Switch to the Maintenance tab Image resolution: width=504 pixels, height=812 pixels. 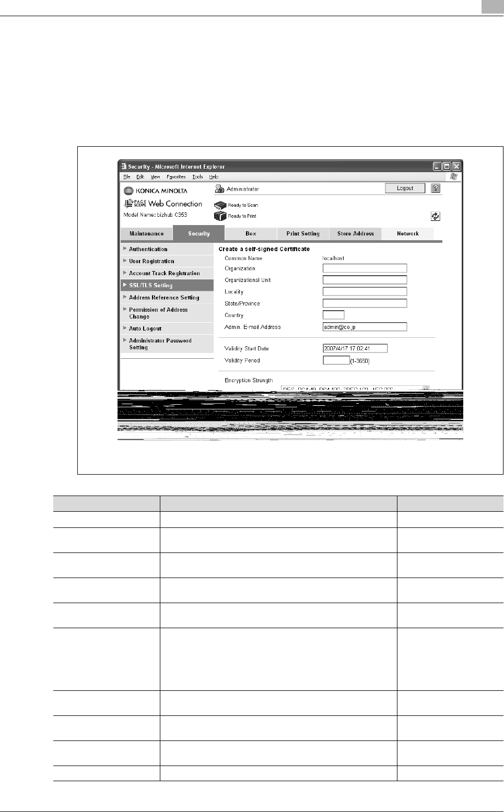pos(147,233)
